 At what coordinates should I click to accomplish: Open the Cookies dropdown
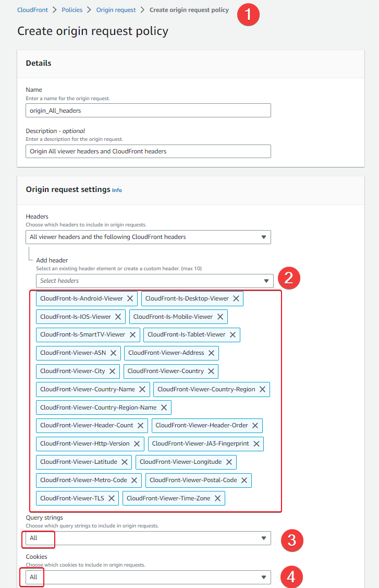[x=148, y=577]
